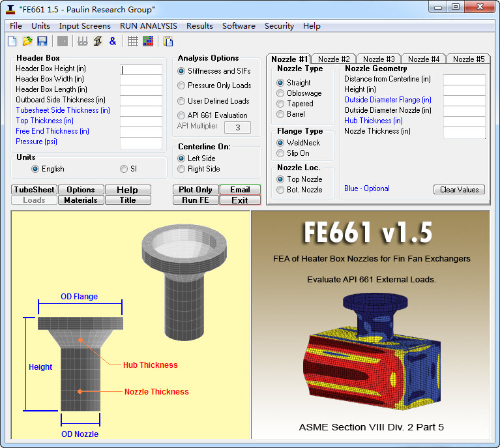
Task: Open the RUN ANALYSIS menu
Action: pyautogui.click(x=149, y=26)
